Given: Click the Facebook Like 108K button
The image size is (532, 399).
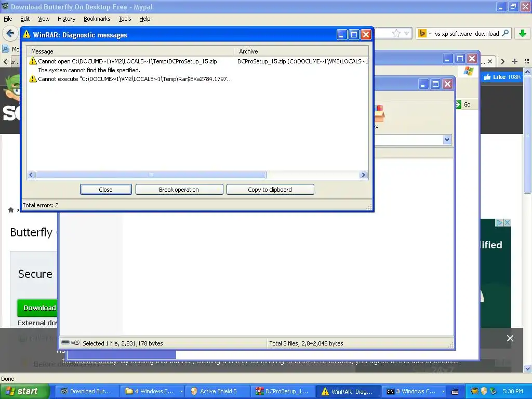Looking at the screenshot, I should 502,77.
